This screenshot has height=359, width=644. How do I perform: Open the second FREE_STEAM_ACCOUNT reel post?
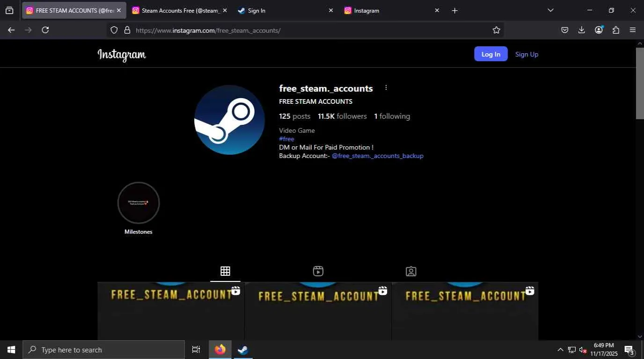click(318, 311)
